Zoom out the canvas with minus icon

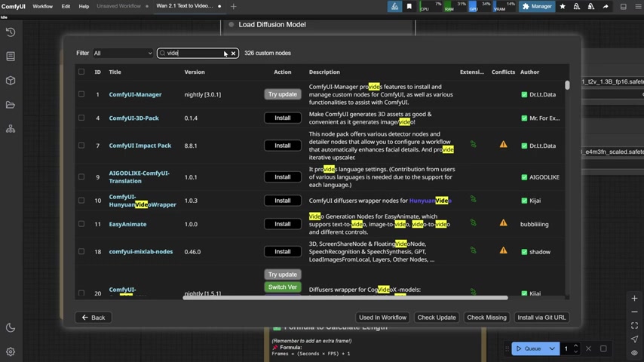coord(634,312)
